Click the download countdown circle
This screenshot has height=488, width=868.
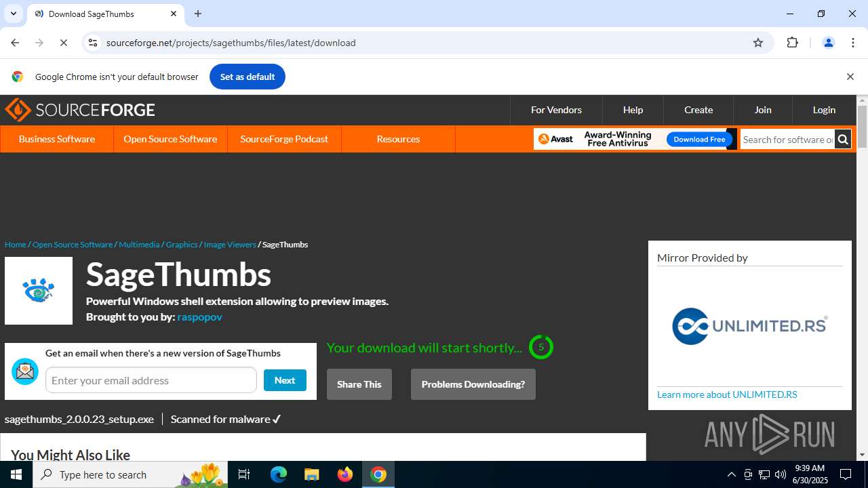(x=541, y=347)
